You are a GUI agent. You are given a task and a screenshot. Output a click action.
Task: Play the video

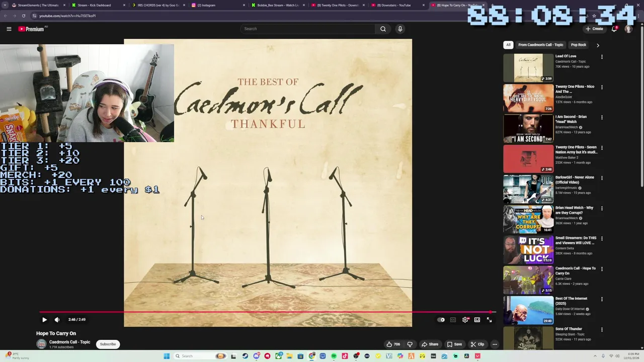click(44, 320)
